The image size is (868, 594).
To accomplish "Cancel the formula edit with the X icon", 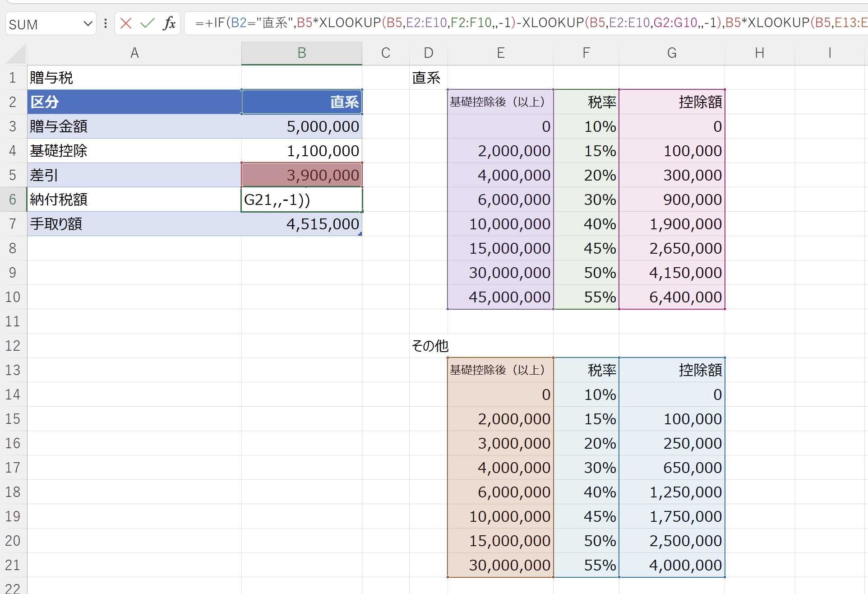I will click(126, 23).
